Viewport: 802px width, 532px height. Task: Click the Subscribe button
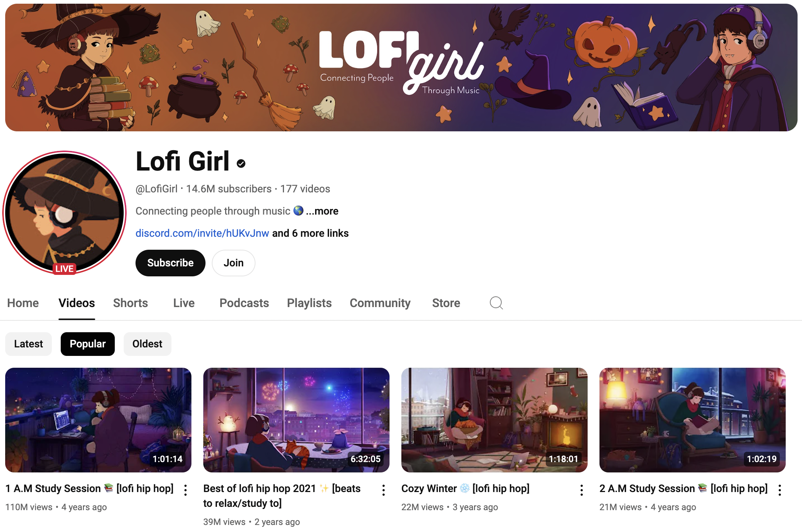tap(170, 263)
